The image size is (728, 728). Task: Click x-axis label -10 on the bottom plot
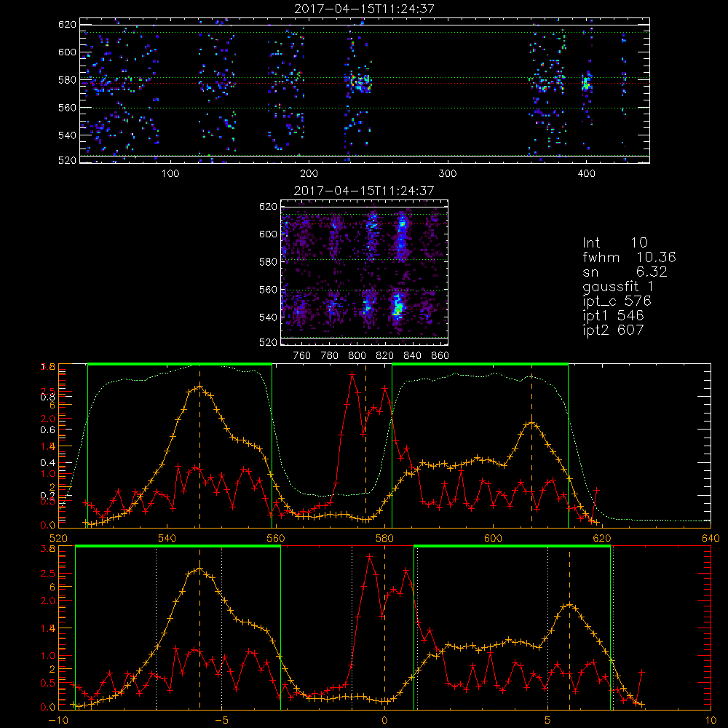(58, 720)
